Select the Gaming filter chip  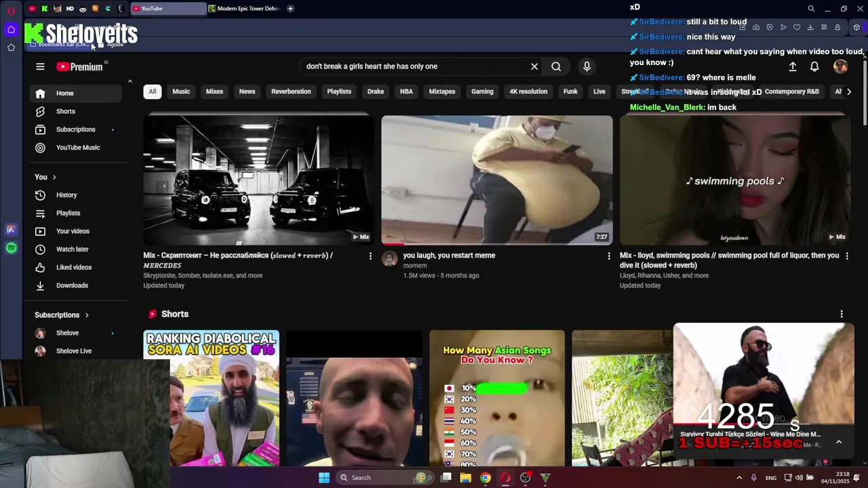[482, 91]
